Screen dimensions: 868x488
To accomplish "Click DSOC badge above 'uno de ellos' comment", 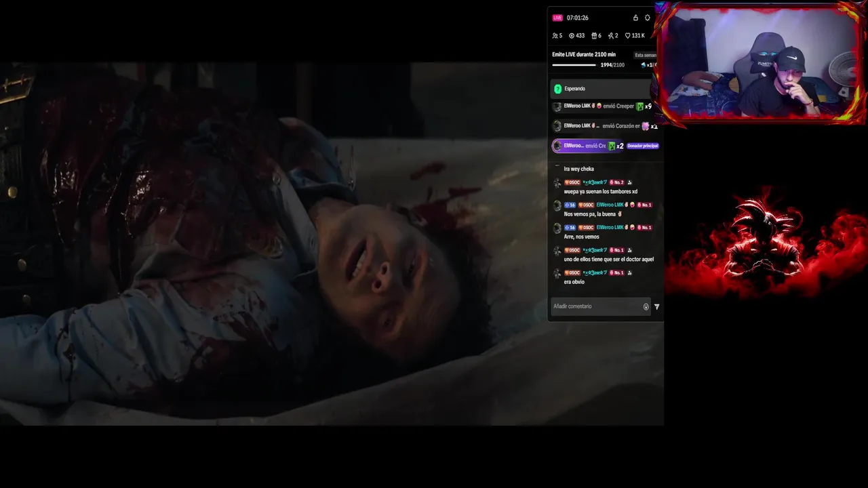I will 572,250.
